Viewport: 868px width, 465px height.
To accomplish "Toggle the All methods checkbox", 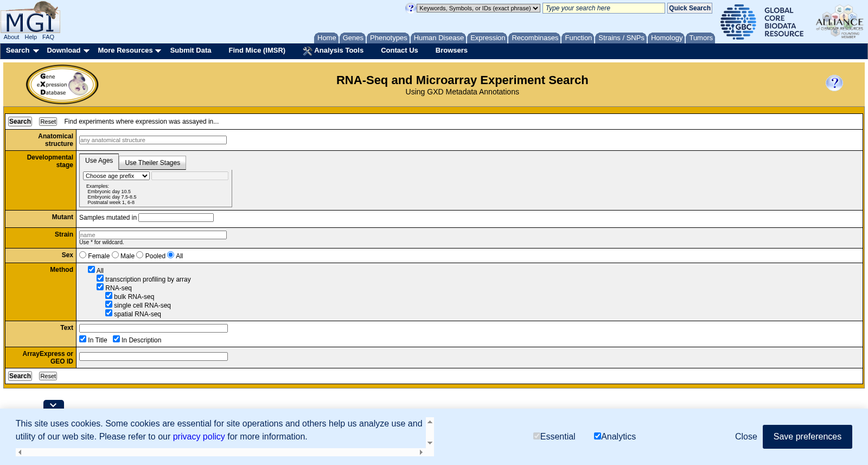I will click(92, 270).
